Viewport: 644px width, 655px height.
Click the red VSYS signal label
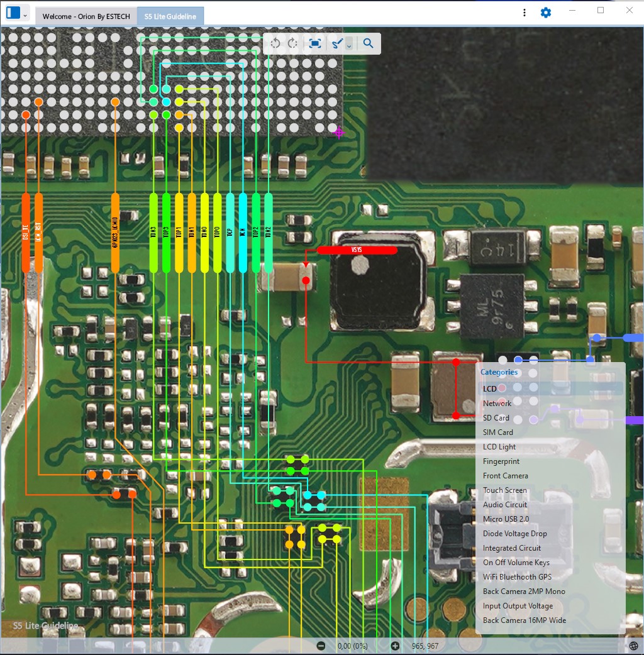pyautogui.click(x=357, y=250)
